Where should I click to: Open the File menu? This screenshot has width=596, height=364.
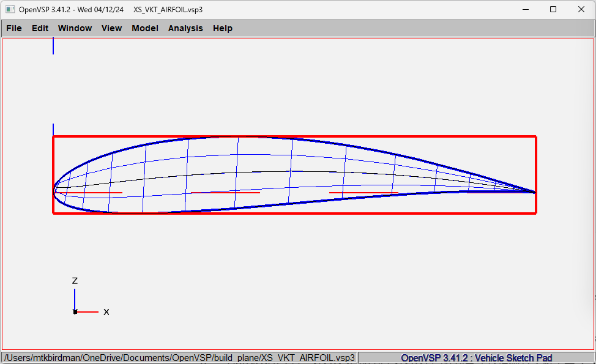pos(14,28)
